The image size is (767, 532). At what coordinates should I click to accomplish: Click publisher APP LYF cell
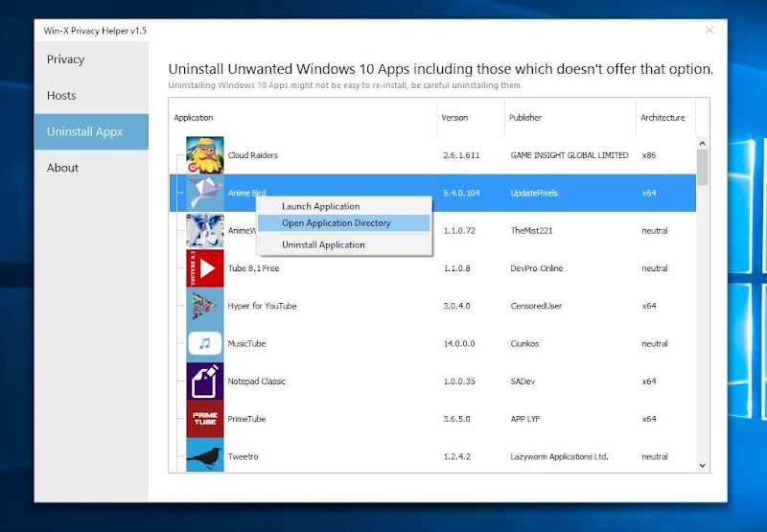525,419
